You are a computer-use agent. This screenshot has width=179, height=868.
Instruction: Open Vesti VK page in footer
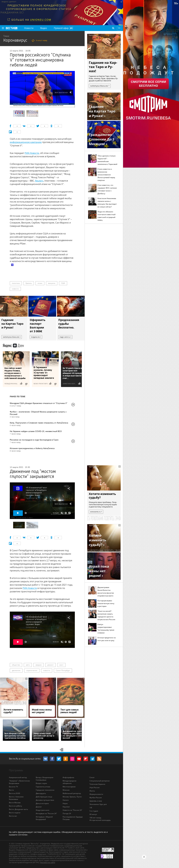[45, 759]
